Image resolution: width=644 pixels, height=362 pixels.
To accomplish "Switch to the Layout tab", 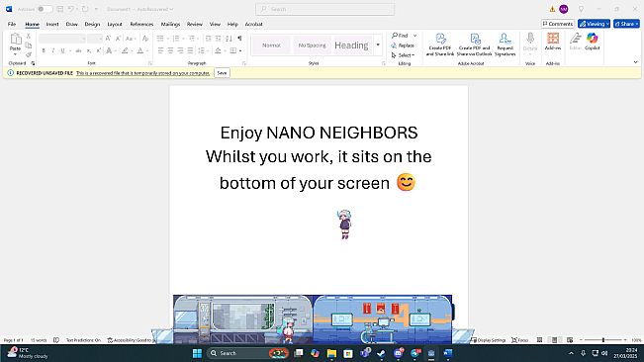I will [x=115, y=24].
